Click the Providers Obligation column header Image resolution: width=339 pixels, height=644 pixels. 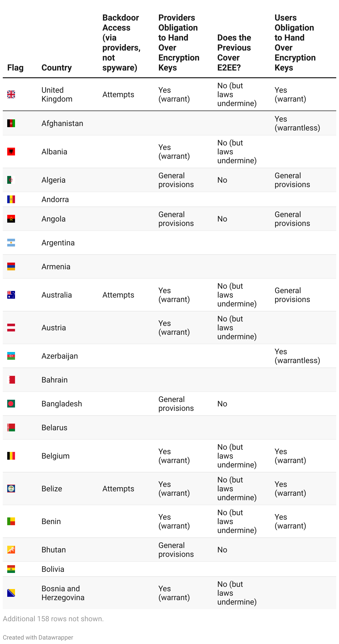click(x=179, y=42)
